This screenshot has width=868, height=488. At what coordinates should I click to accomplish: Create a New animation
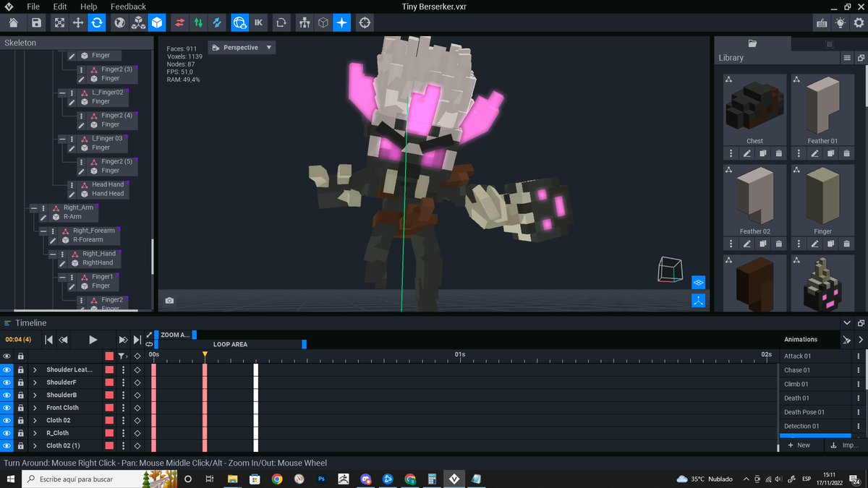(x=798, y=445)
